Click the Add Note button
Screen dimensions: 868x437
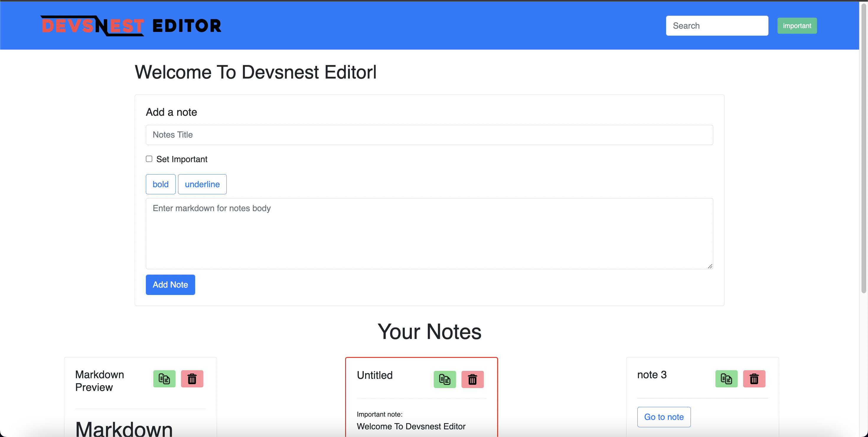(x=170, y=284)
